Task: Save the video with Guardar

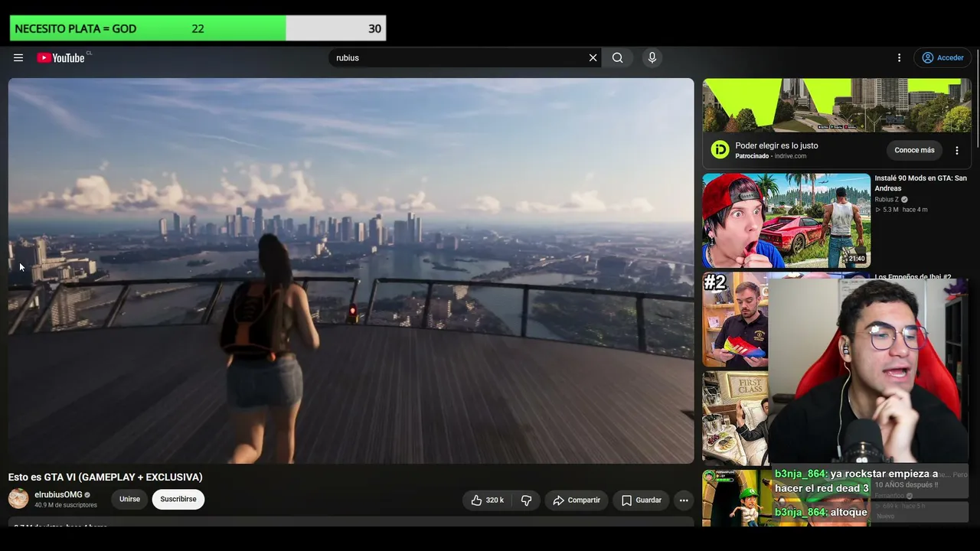Action: click(641, 500)
